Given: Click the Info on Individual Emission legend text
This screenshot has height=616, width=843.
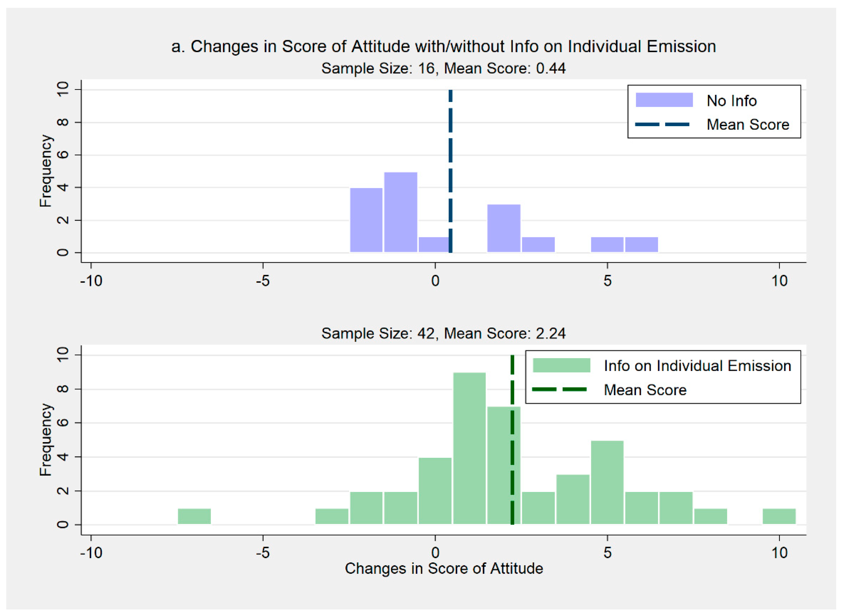Looking at the screenshot, I should click(x=697, y=366).
